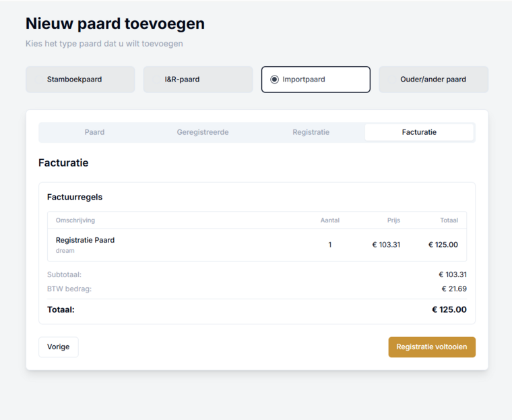The image size is (512, 420).
Task: Select the Importpaard radio option
Action: 316,80
